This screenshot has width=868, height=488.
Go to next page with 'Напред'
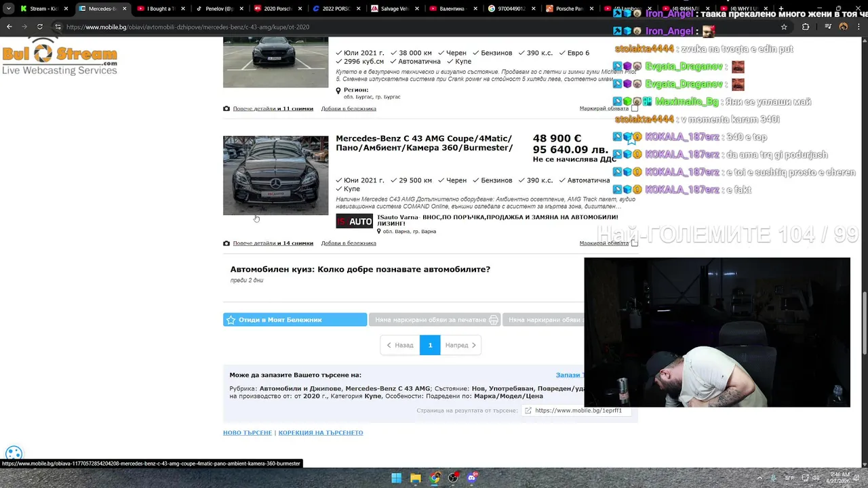461,345
